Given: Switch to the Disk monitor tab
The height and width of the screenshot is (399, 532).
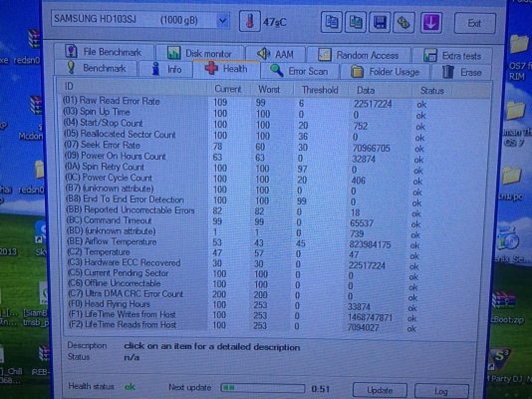Looking at the screenshot, I should [x=200, y=53].
